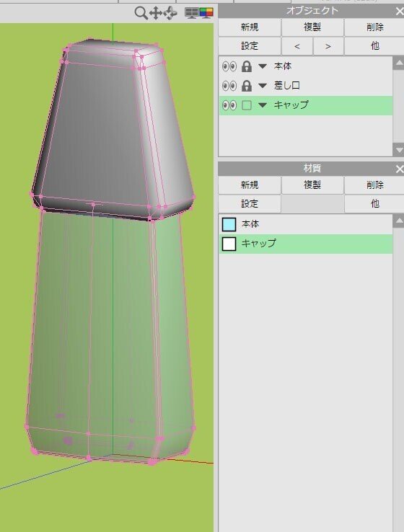Unlock the 本体 object
This screenshot has height=532, width=404.
[x=247, y=66]
